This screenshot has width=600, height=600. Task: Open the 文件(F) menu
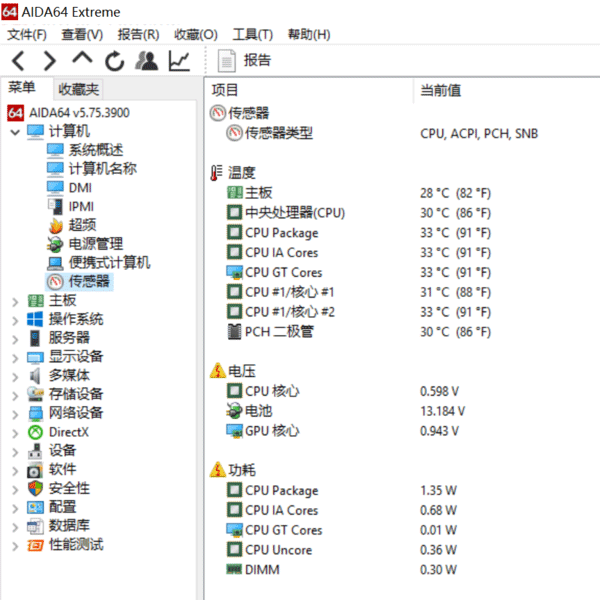click(27, 35)
